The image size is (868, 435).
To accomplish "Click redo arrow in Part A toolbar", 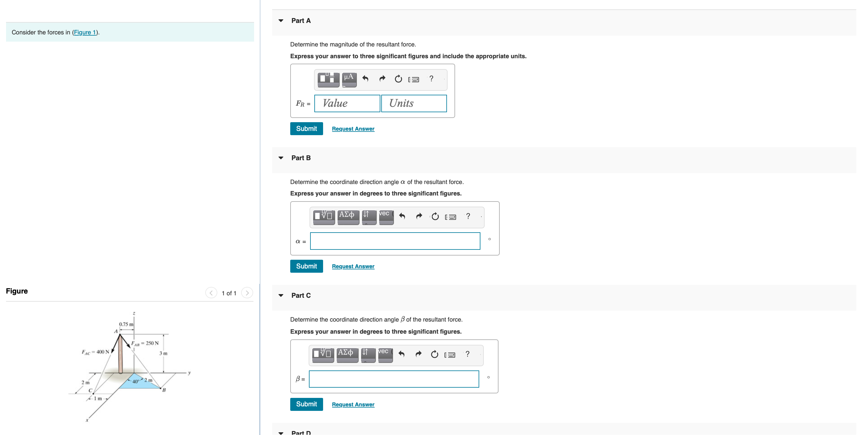I will coord(382,79).
